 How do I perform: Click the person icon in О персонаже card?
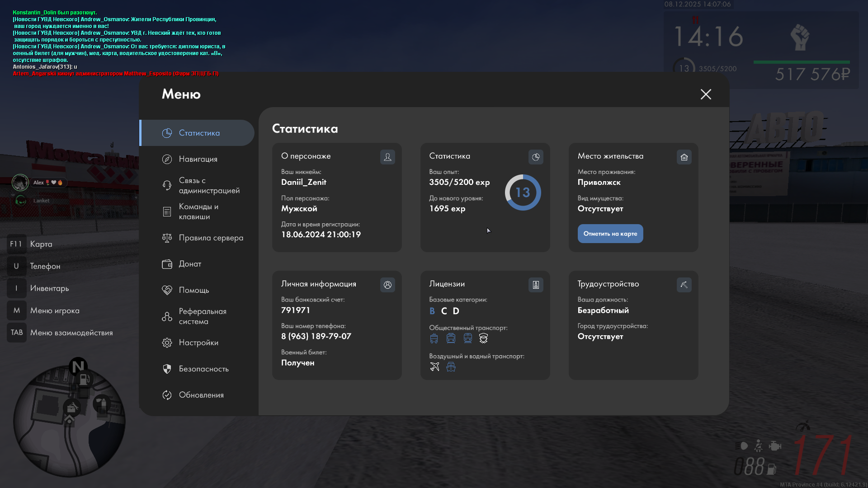(387, 157)
